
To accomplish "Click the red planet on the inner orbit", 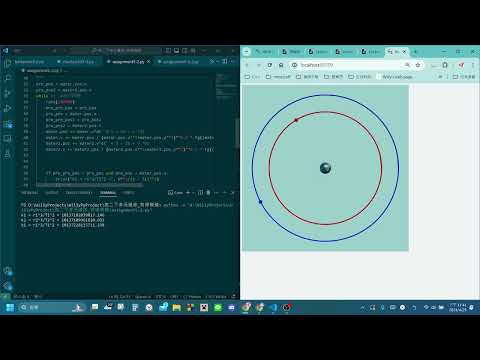I will tap(296, 120).
